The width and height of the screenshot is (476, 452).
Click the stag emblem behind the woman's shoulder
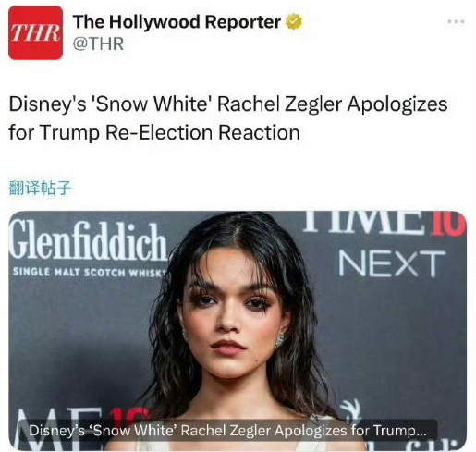pos(350,409)
